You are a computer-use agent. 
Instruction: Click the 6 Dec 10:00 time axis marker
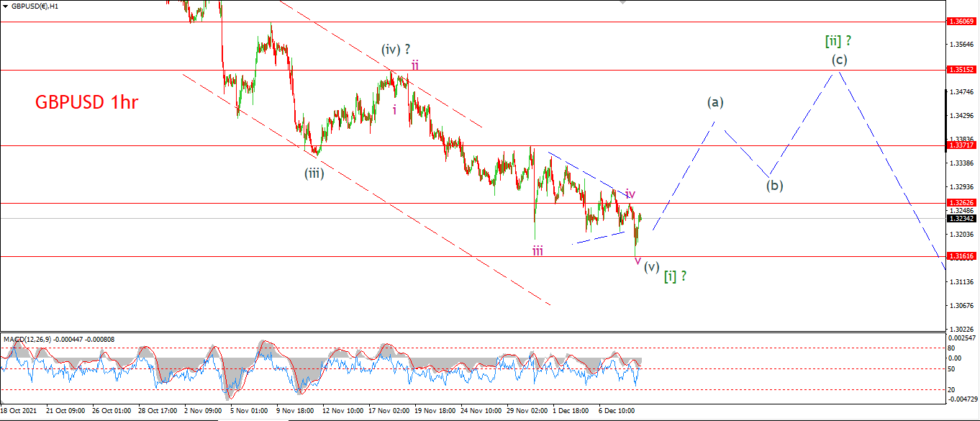click(617, 410)
